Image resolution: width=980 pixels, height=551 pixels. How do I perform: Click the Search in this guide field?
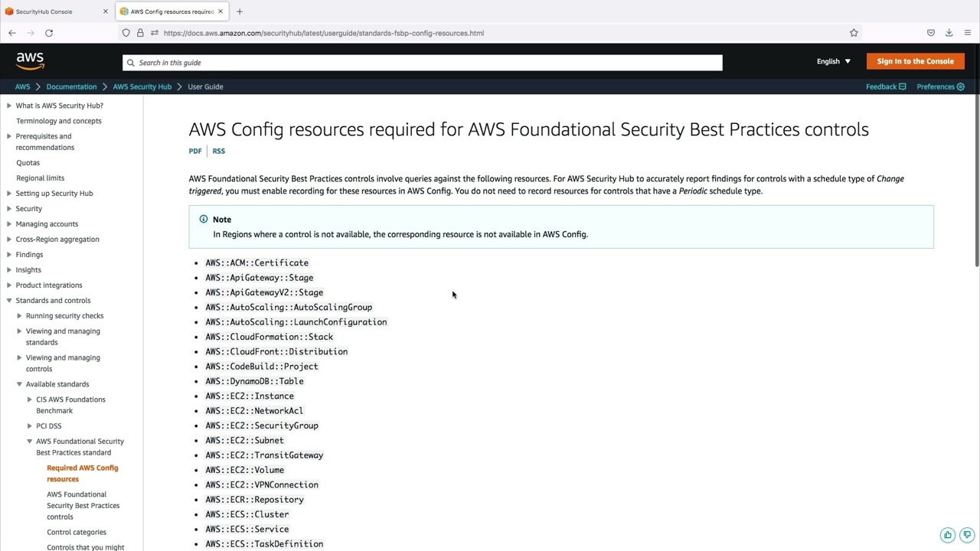422,63
